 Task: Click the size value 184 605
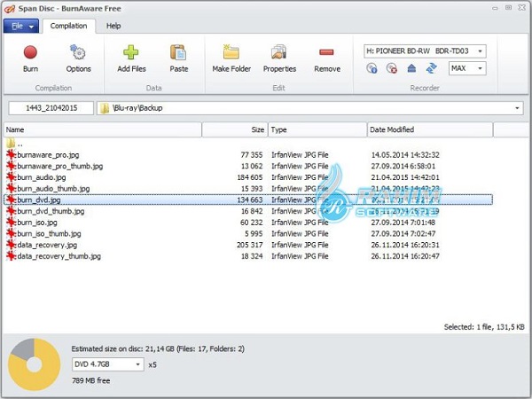[x=250, y=177]
